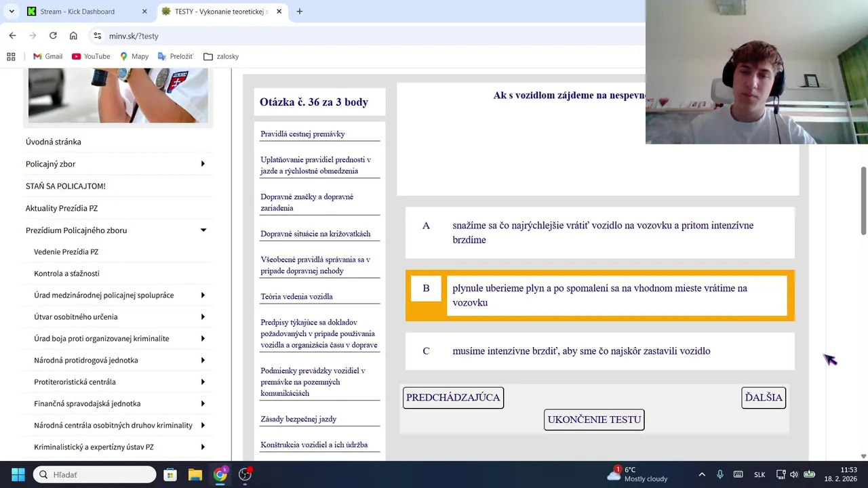Screen dimensions: 868x488
Task: Open Mapy bookmark
Action: [x=134, y=56]
